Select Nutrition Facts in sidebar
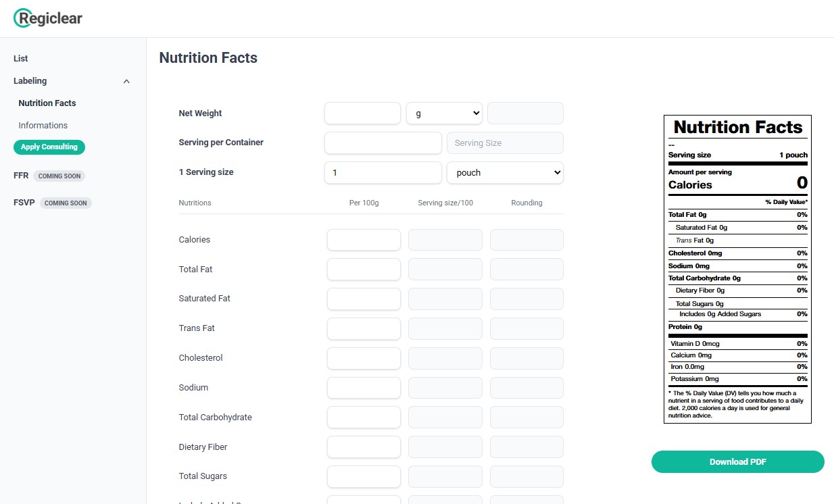Screen dimensions: 834x504 coord(47,103)
